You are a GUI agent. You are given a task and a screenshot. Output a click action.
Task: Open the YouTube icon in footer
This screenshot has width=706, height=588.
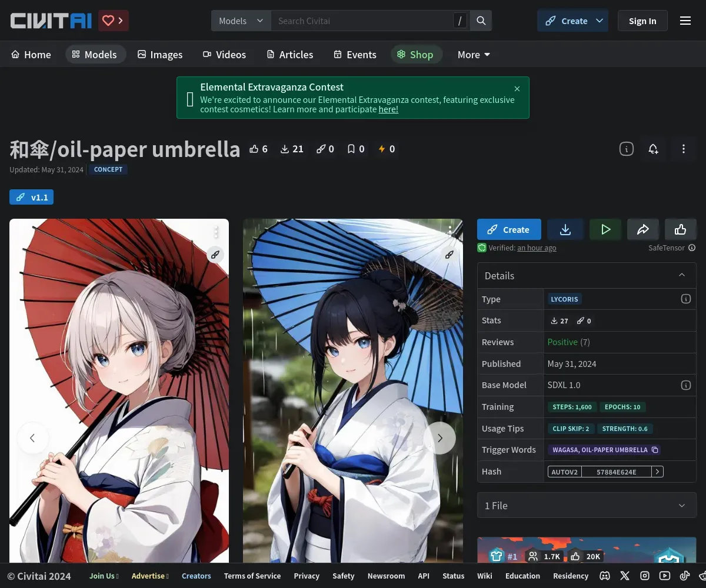pos(665,576)
